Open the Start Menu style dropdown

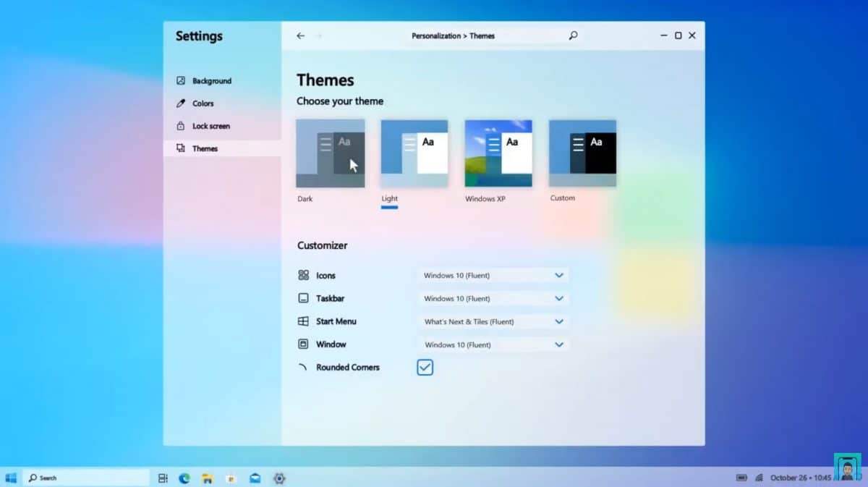tap(493, 321)
